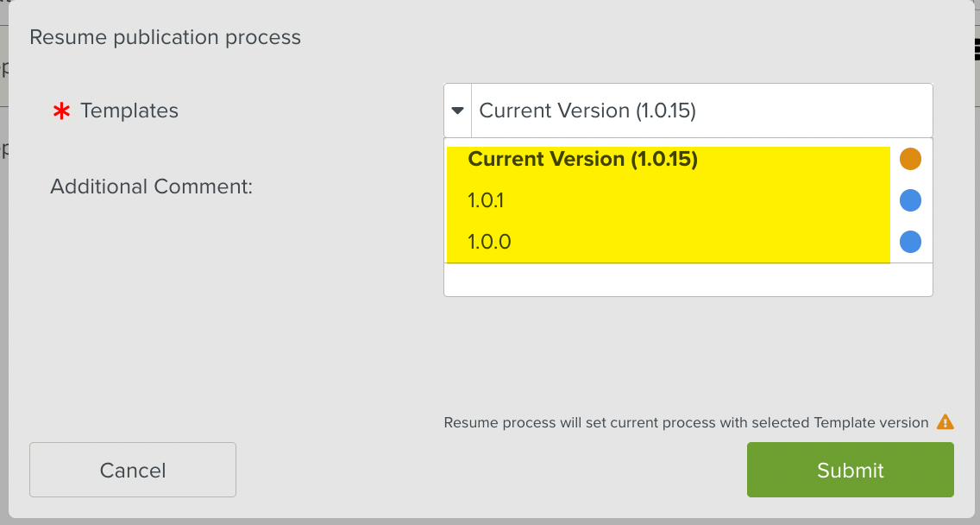Click the blank row below version 1.0.0
This screenshot has height=525, width=980.
tap(688, 280)
